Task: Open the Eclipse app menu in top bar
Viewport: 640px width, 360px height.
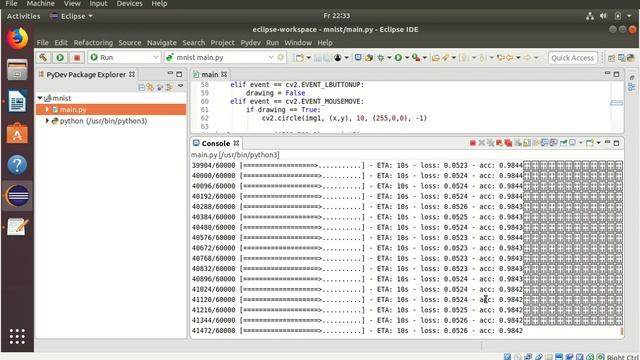Action: coord(72,16)
